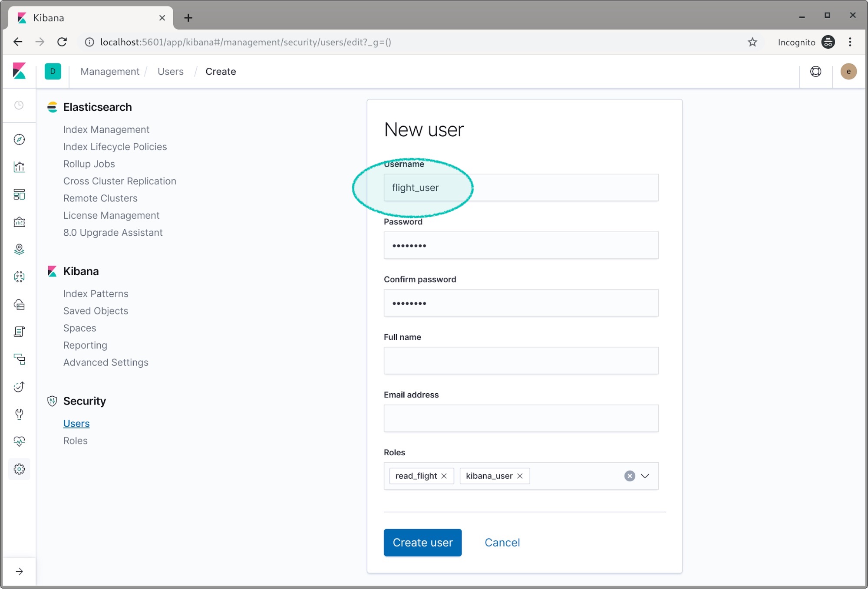Toggle the collapse sidebar arrow
This screenshot has height=589, width=868.
pos(19,571)
